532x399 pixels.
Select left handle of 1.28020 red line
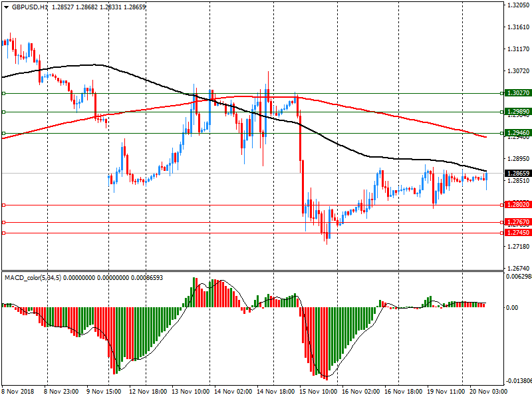(x=4, y=205)
